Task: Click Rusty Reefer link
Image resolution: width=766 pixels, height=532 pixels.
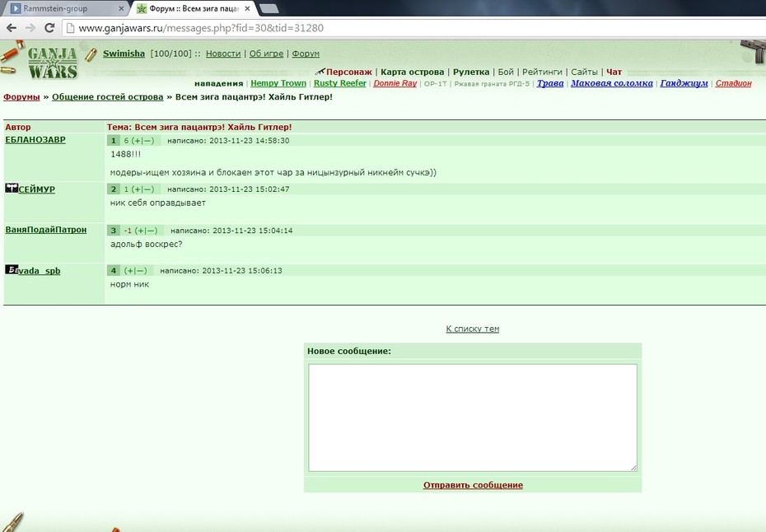Action: 339,83
